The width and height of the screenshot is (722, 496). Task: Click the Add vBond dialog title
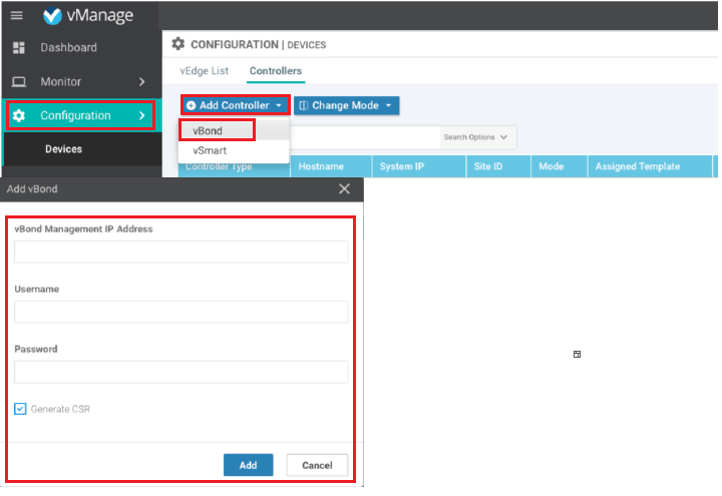(32, 189)
